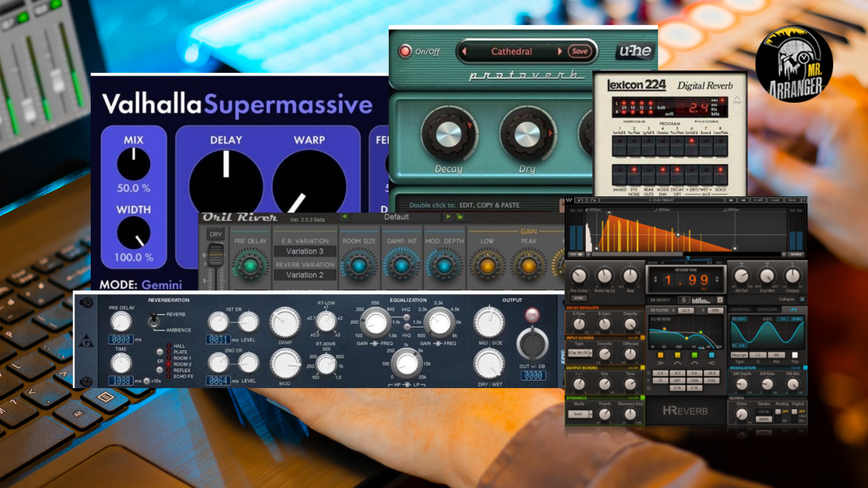This screenshot has width=868, height=488.
Task: Toggle the red ON output button
Action: pos(532,315)
